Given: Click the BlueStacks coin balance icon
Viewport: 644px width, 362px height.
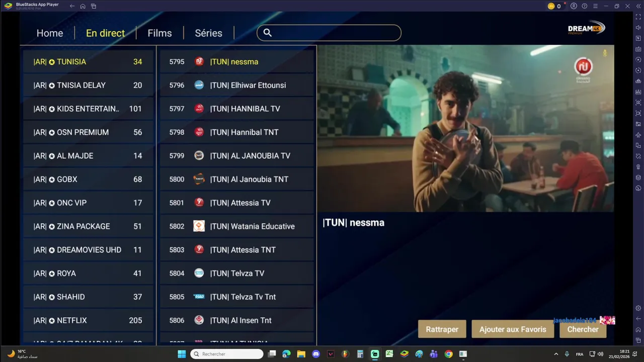Looking at the screenshot, I should tap(551, 6).
